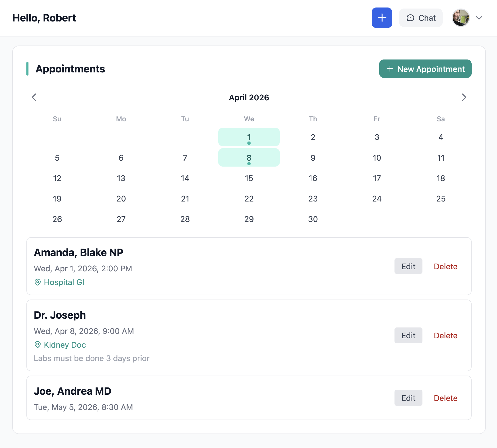
Task: Expand the account menu chevron
Action: [x=479, y=18]
